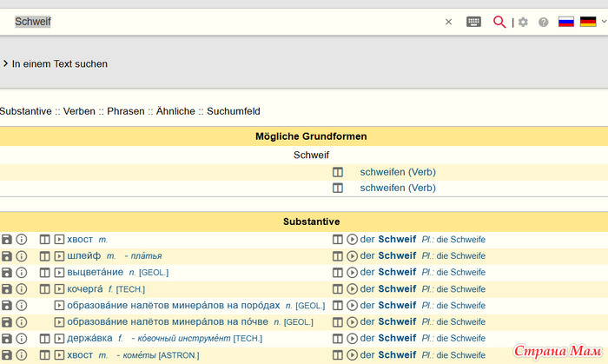Play German audio in first хвост row

coord(352,239)
